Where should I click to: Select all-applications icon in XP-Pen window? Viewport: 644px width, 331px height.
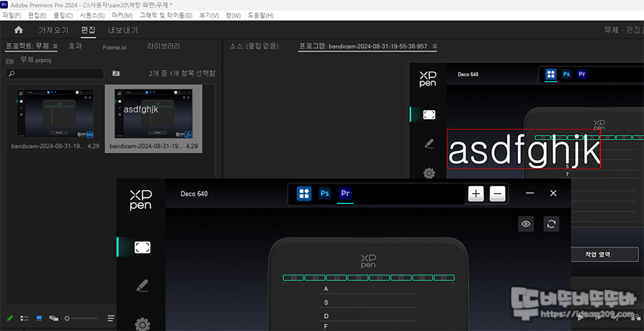pos(304,193)
